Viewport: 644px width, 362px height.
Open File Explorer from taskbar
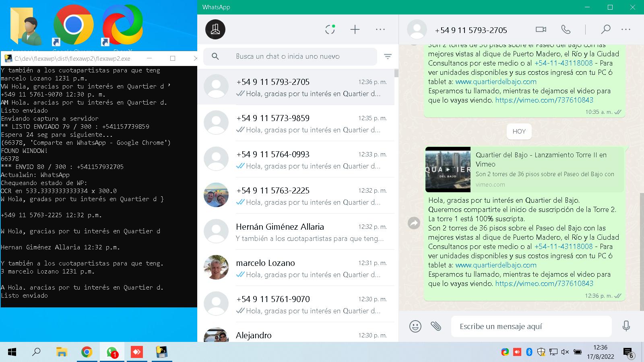62,352
